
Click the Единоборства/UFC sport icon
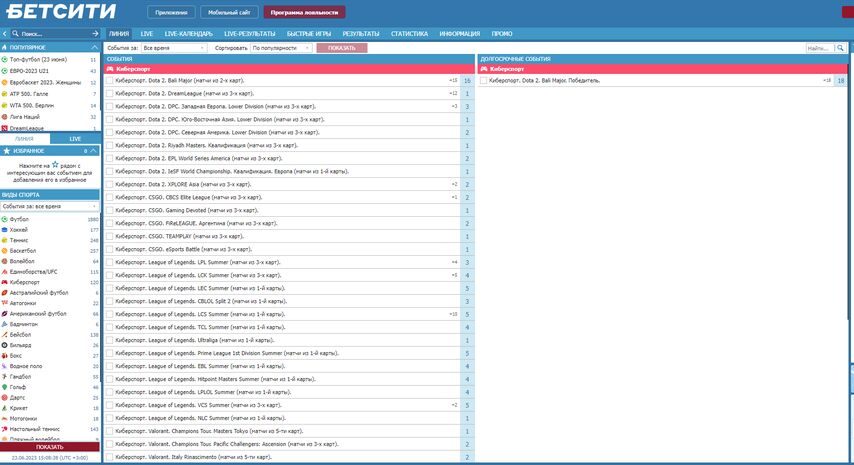point(4,272)
